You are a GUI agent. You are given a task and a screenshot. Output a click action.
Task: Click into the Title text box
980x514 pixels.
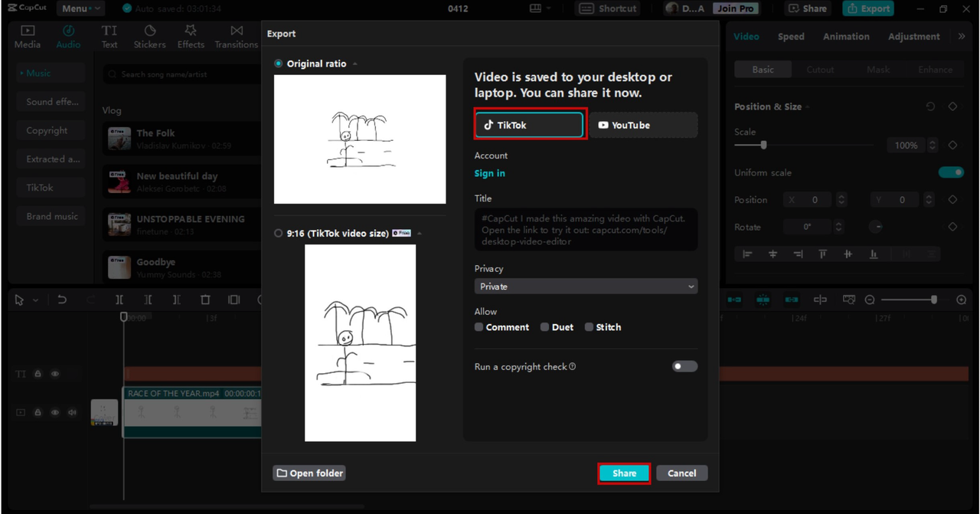pos(586,230)
